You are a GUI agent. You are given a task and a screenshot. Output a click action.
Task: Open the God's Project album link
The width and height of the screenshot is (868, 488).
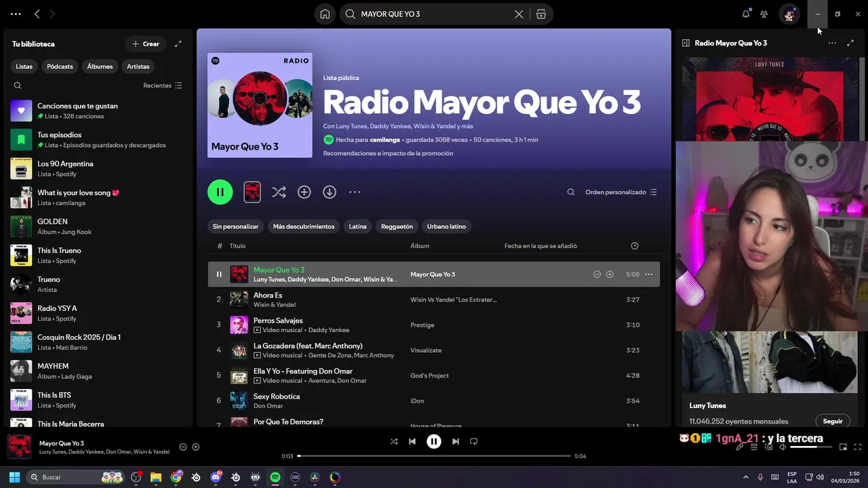click(429, 375)
